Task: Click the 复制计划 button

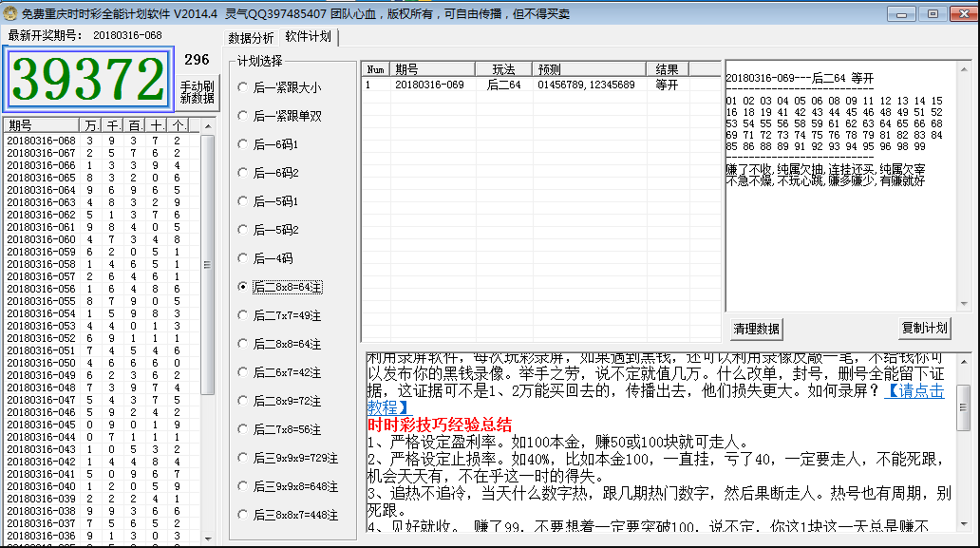Action: (x=924, y=328)
